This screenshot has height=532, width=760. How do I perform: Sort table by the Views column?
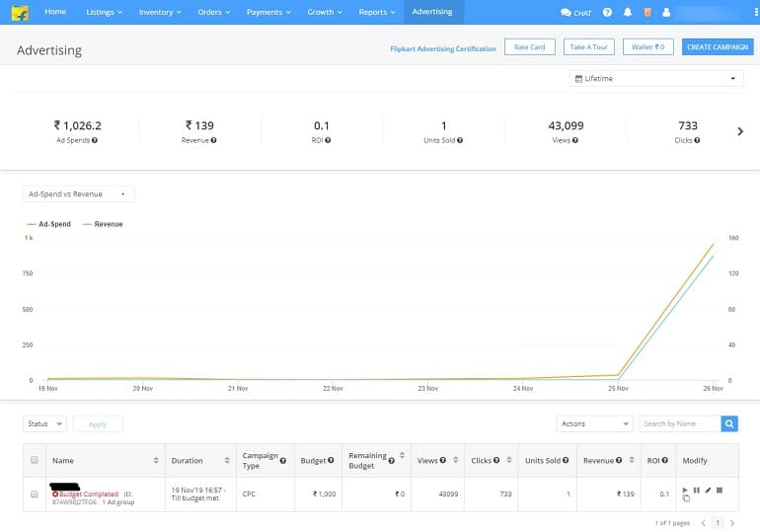455,459
